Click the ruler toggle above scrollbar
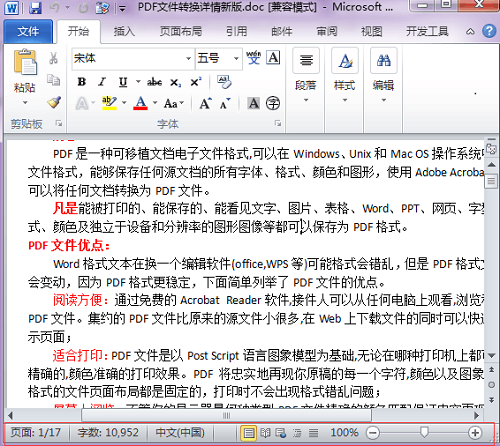The image size is (500, 446). (x=492, y=148)
